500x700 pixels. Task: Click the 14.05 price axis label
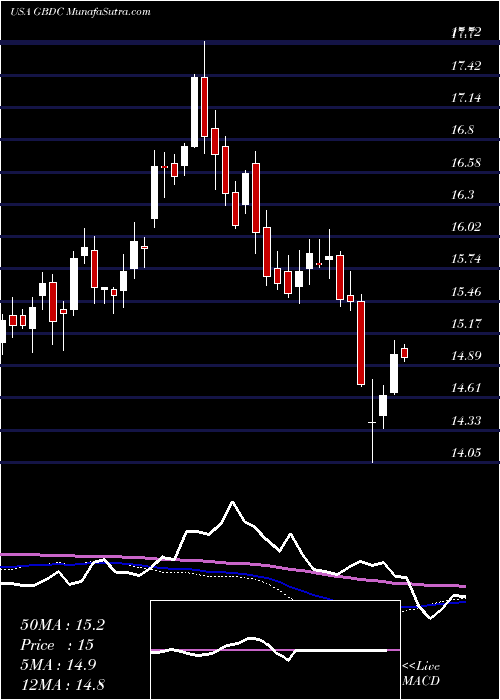coord(466,453)
